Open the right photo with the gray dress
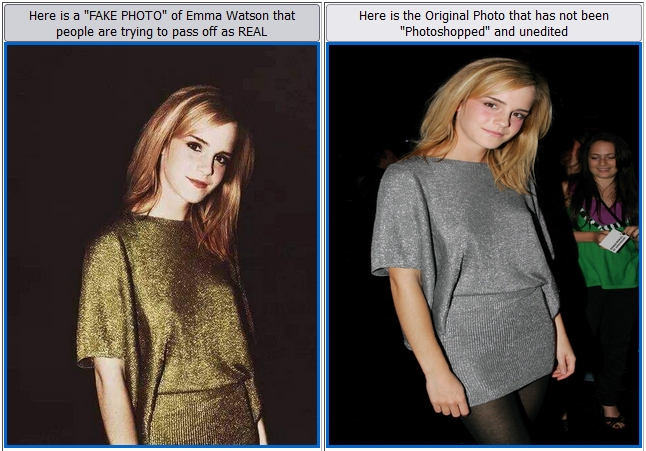Viewport: 646px width, 451px height. 484,245
